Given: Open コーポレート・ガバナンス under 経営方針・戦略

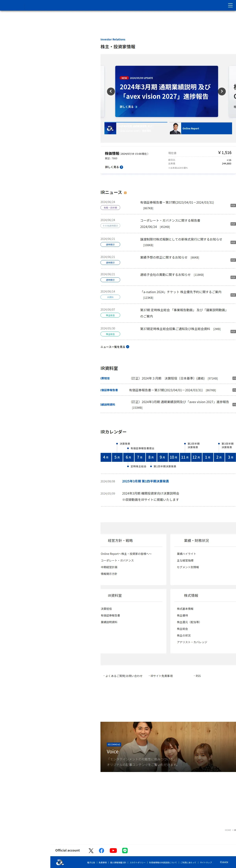Looking at the screenshot, I should (117, 560).
